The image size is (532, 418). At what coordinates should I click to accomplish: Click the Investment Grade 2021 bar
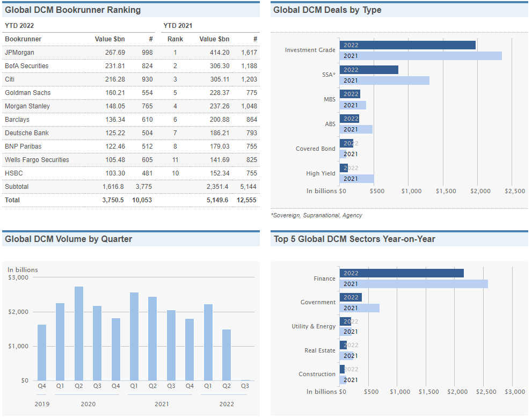[421, 56]
